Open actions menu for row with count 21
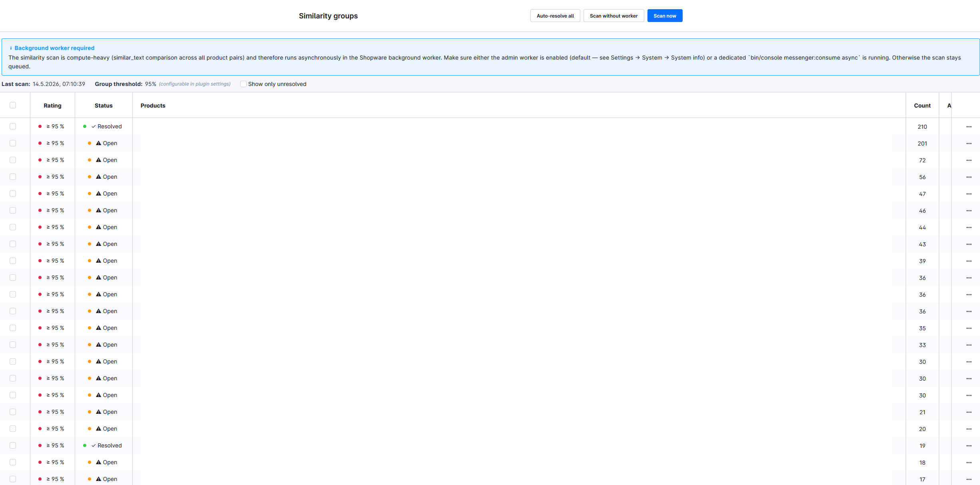The height and width of the screenshot is (485, 980). tap(969, 412)
